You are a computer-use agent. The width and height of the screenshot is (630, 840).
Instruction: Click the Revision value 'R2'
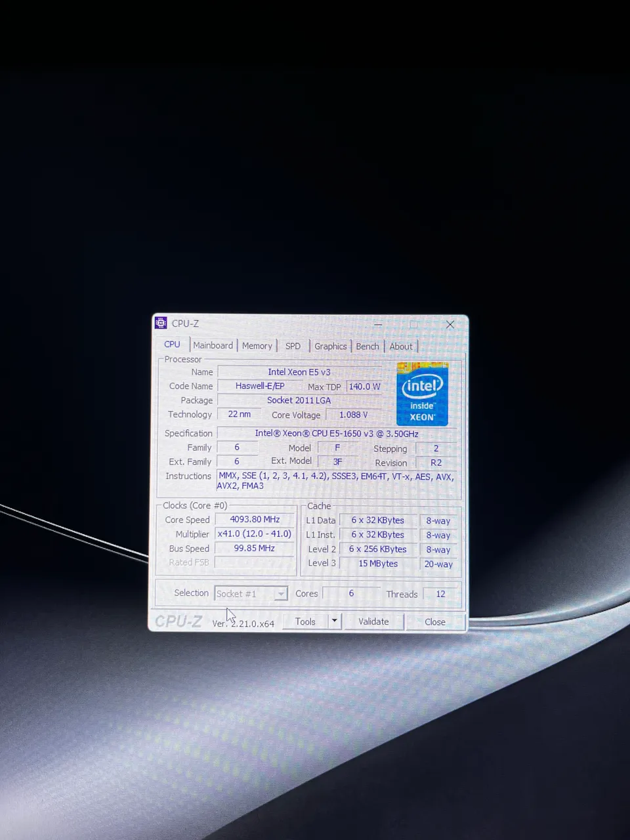pos(436,463)
